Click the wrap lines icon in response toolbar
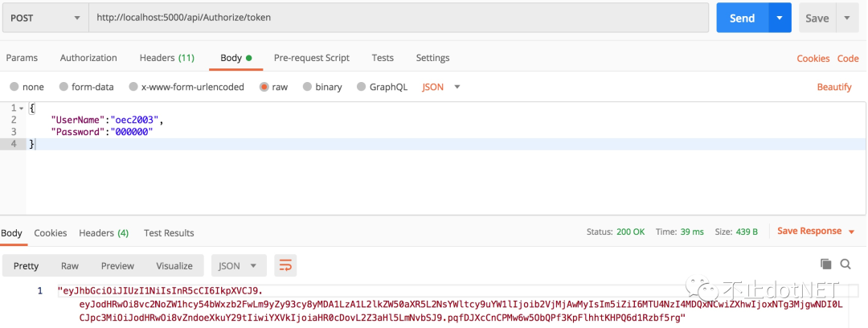The height and width of the screenshot is (328, 868). (285, 265)
